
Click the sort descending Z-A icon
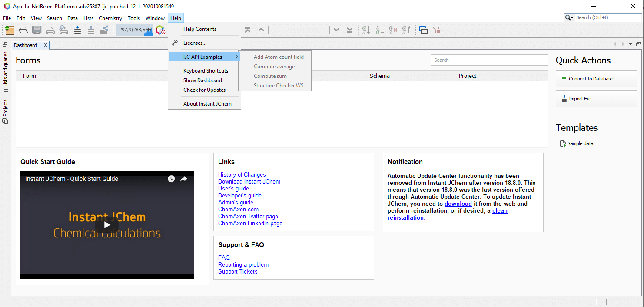coord(379,30)
